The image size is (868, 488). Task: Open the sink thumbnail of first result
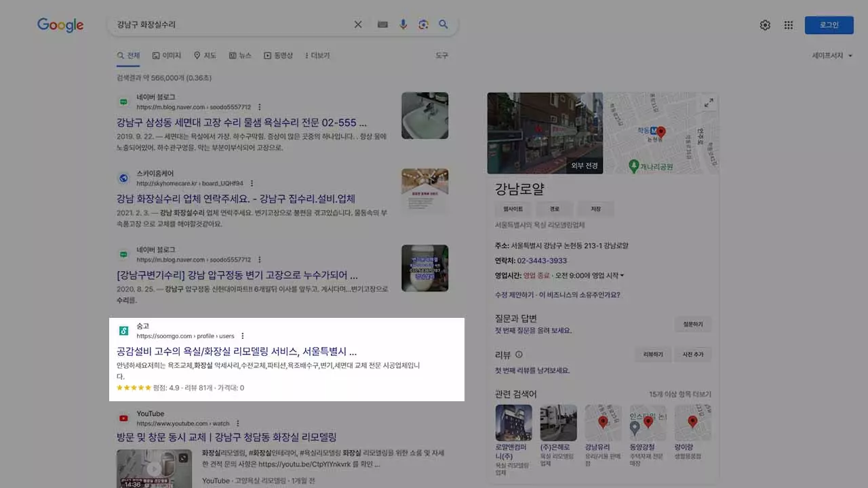[x=425, y=116]
